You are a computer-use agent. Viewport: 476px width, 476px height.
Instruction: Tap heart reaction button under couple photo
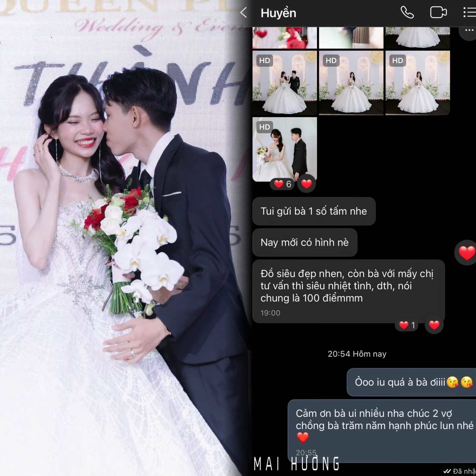(x=306, y=184)
